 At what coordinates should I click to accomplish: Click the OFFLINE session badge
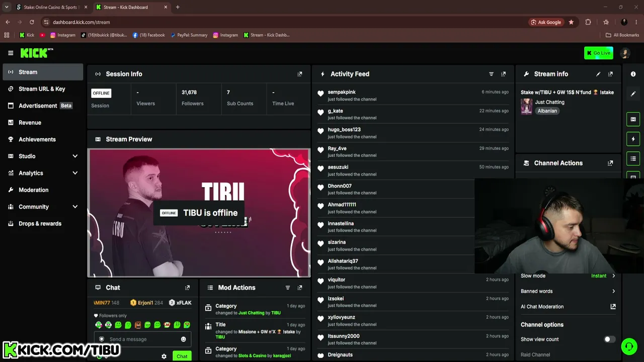click(x=101, y=93)
